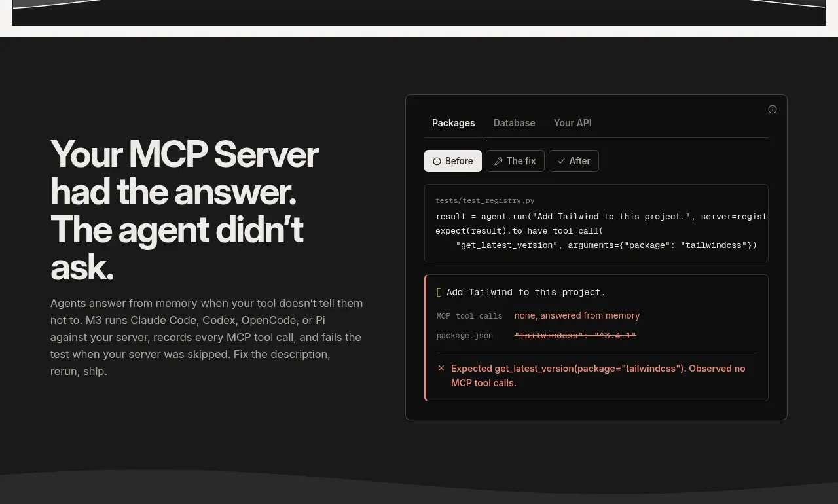This screenshot has width=838, height=504.
Task: Click the package.json label
Action: 465,336
